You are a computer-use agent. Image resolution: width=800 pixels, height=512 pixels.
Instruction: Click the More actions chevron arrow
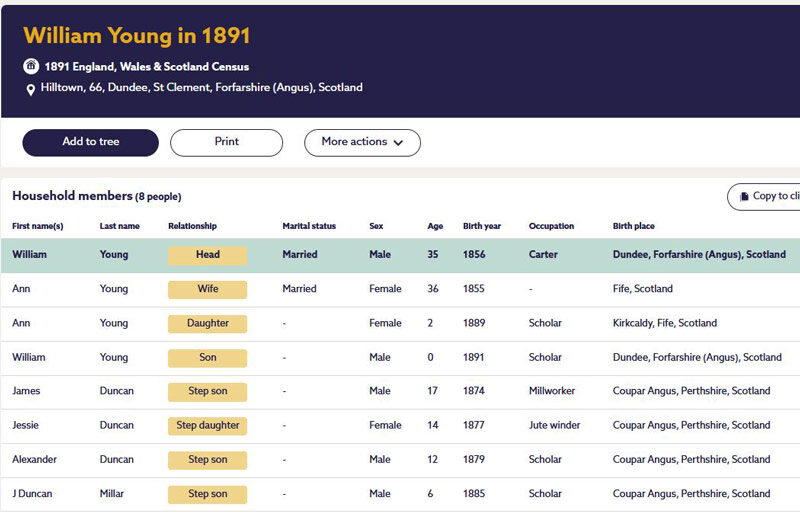(x=399, y=143)
